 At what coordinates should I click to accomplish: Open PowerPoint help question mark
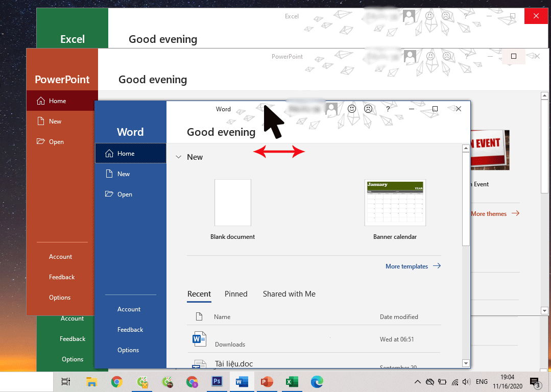466,56
